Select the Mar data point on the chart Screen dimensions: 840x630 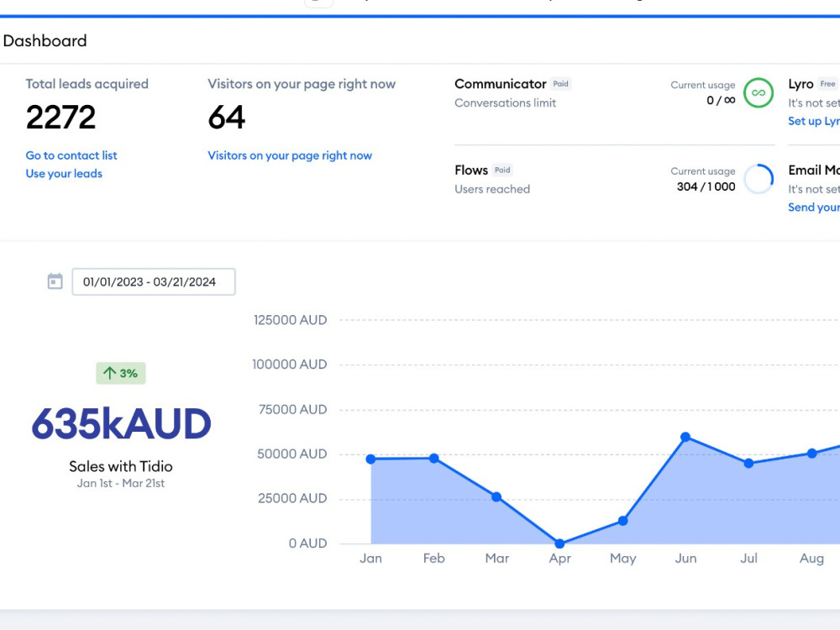tap(496, 497)
